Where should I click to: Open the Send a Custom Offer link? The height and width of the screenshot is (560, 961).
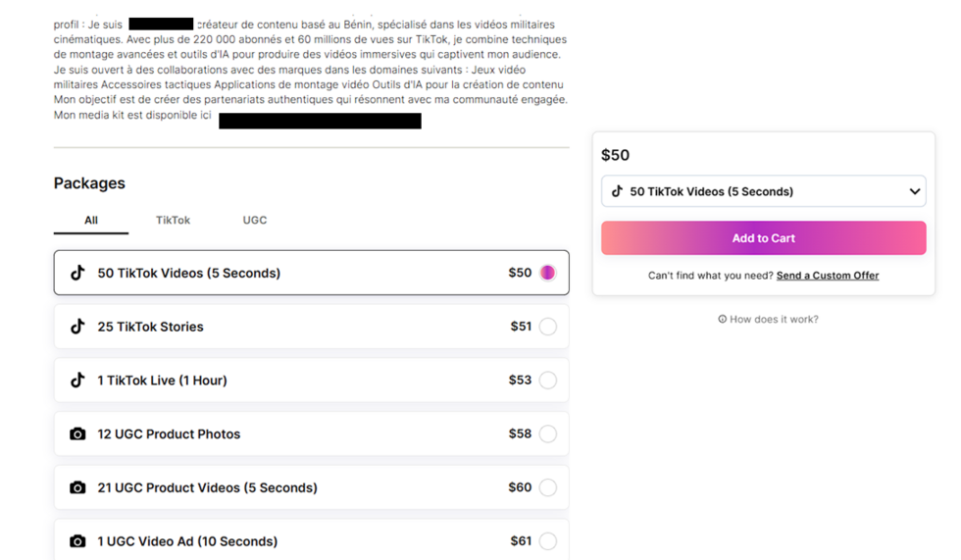[828, 276]
